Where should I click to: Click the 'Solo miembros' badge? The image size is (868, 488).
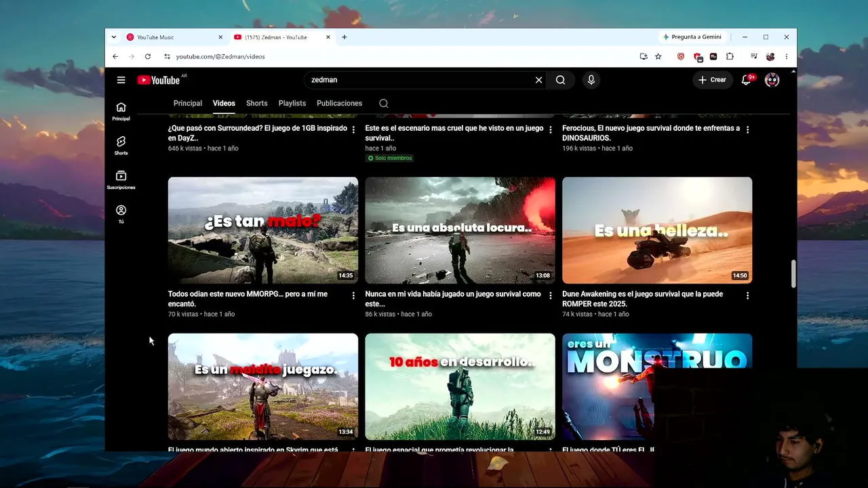click(x=390, y=158)
